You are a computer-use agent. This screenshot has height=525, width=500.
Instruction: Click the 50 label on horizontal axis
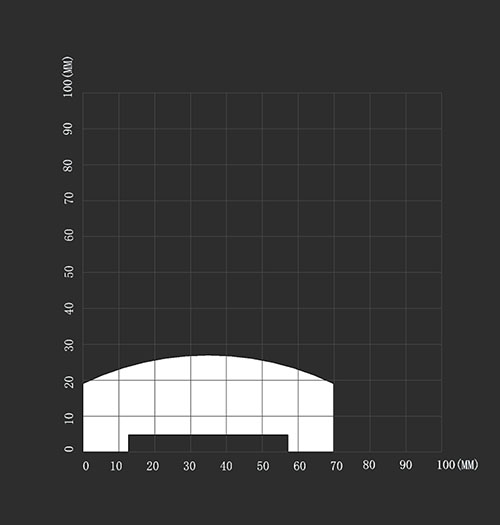click(263, 466)
